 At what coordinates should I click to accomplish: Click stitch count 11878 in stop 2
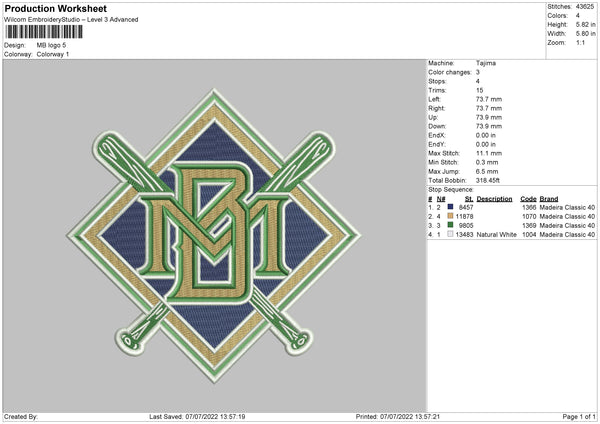[x=465, y=217]
